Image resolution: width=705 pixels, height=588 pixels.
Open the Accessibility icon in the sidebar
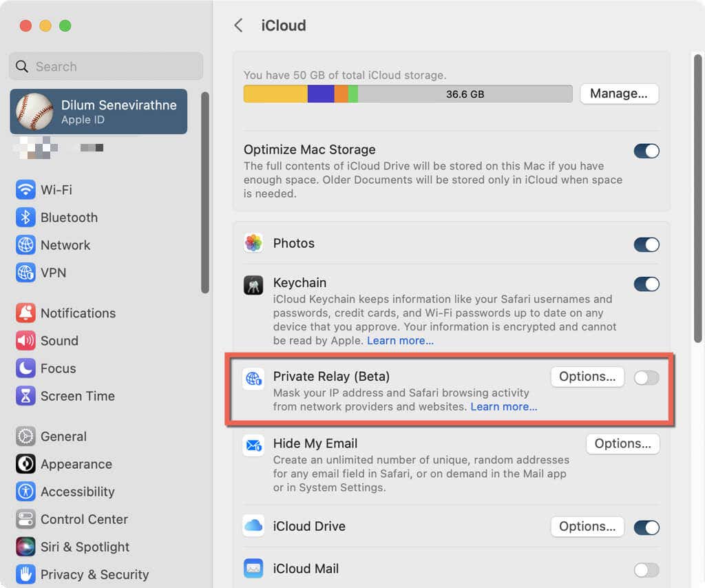click(x=25, y=492)
